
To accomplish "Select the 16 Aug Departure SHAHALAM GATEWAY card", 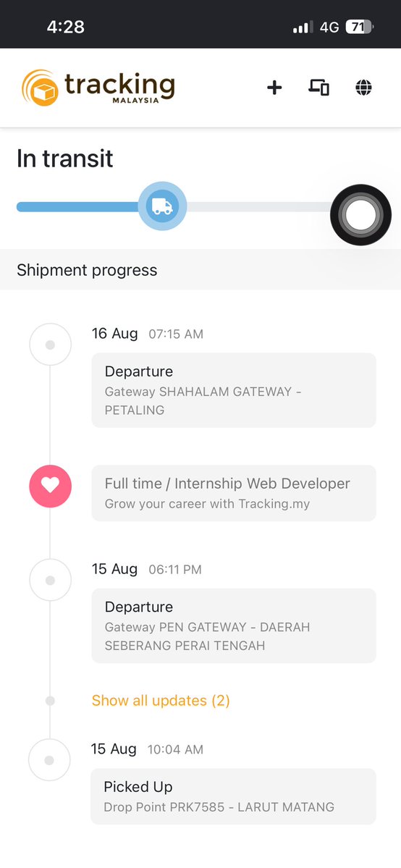I will tap(234, 389).
